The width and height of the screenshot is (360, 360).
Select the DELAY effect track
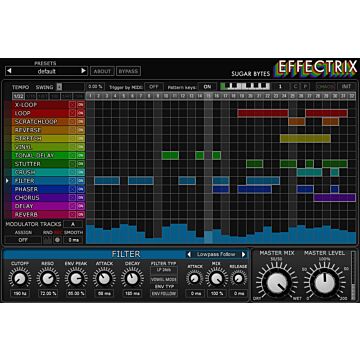[x=40, y=206]
